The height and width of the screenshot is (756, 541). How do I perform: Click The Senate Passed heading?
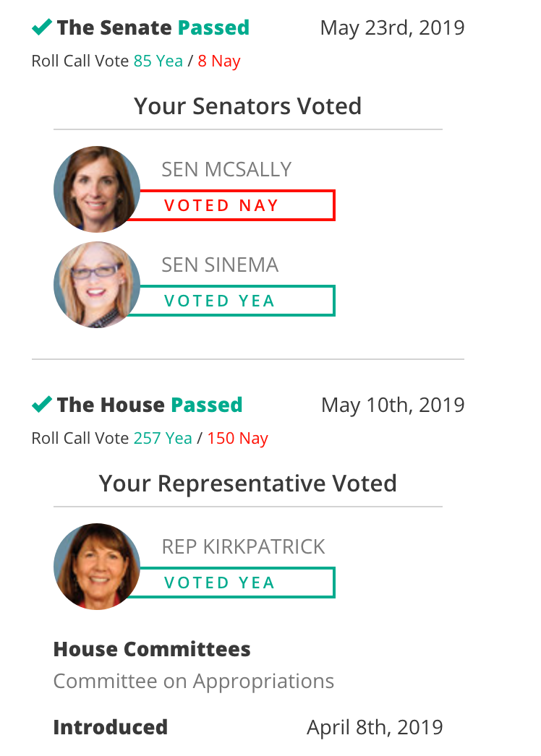153,27
